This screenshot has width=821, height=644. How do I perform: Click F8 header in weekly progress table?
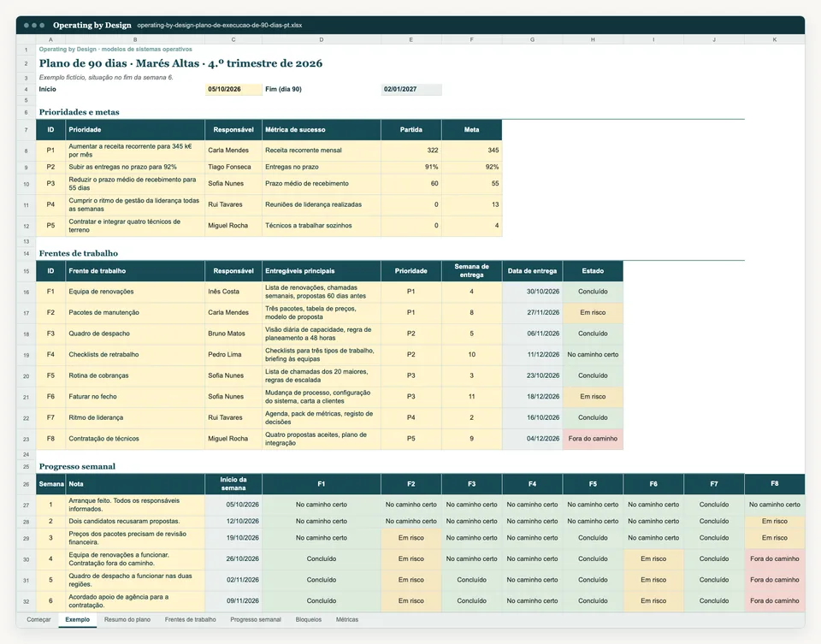(x=775, y=484)
